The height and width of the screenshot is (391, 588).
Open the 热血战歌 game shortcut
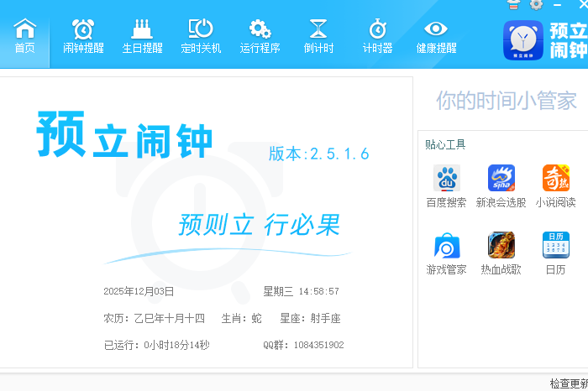pos(501,253)
